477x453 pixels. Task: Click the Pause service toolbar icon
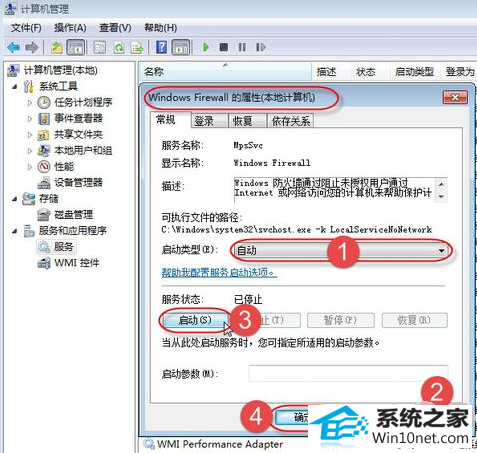tap(242, 47)
